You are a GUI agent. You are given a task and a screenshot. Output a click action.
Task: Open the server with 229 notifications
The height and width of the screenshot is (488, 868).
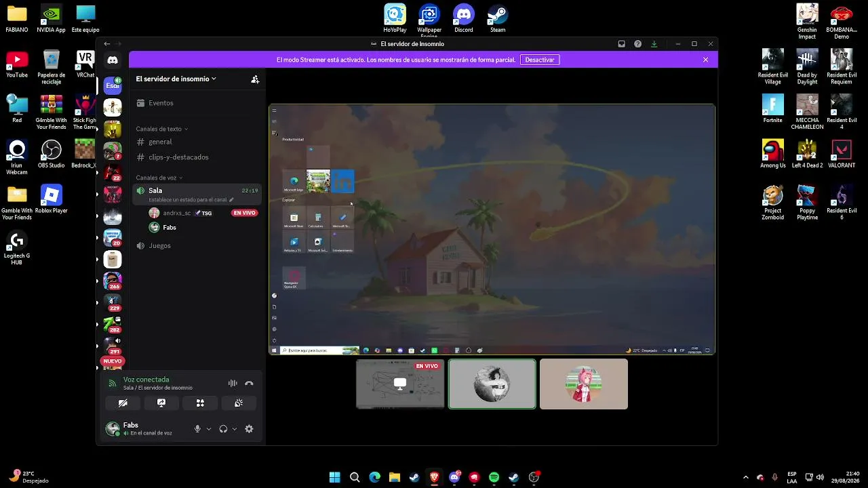[x=113, y=303]
